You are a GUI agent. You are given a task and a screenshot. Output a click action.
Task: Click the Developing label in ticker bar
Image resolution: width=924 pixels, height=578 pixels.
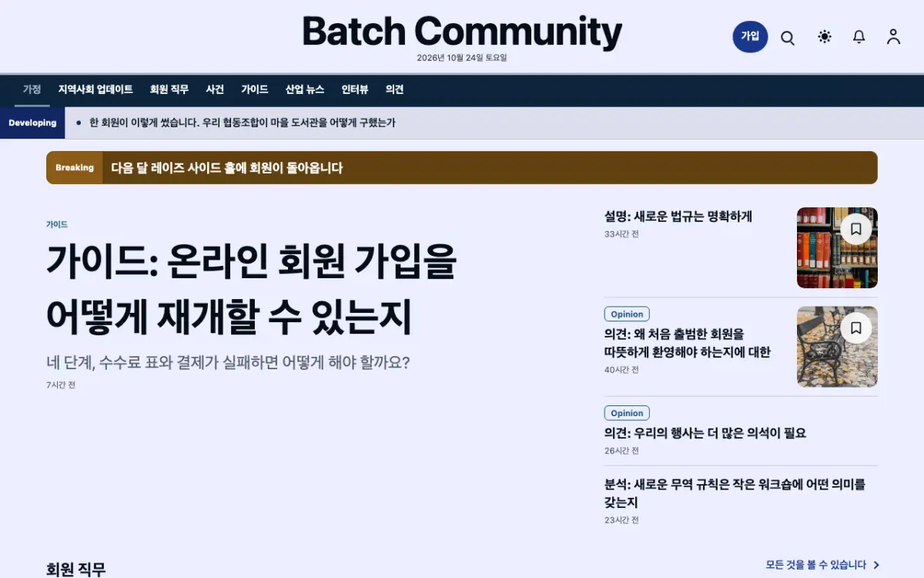pyautogui.click(x=32, y=123)
